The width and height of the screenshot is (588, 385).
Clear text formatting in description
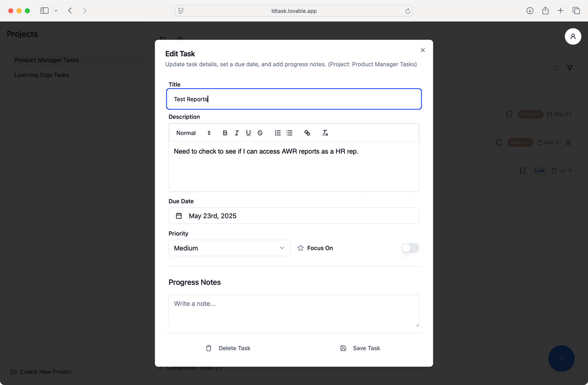pyautogui.click(x=325, y=133)
